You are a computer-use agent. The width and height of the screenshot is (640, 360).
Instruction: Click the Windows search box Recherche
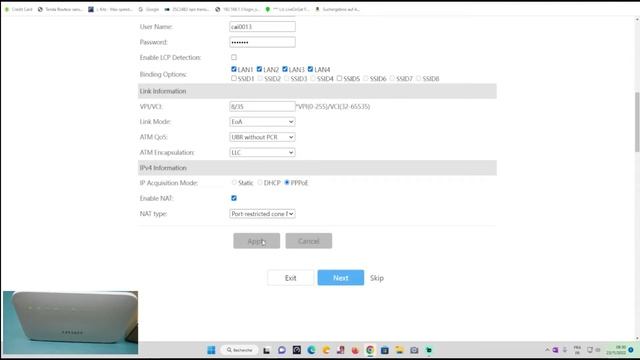tap(240, 350)
